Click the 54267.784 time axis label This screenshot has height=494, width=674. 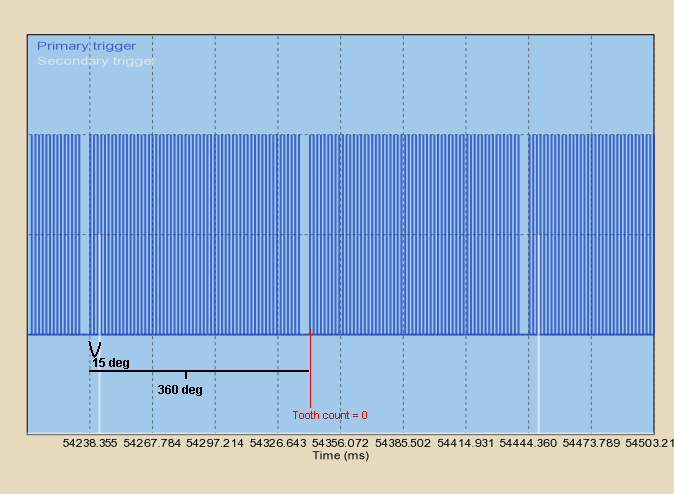153,442
